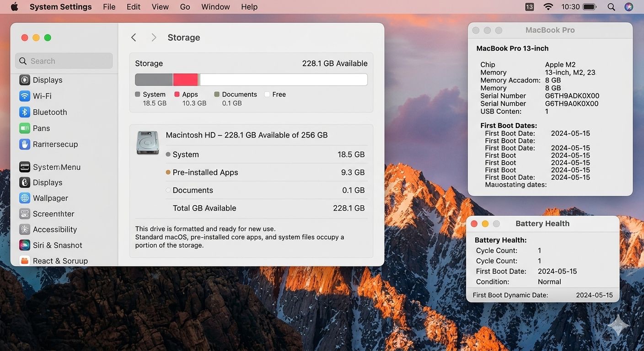Click the Apps 10.3 GB legend entry

click(190, 98)
